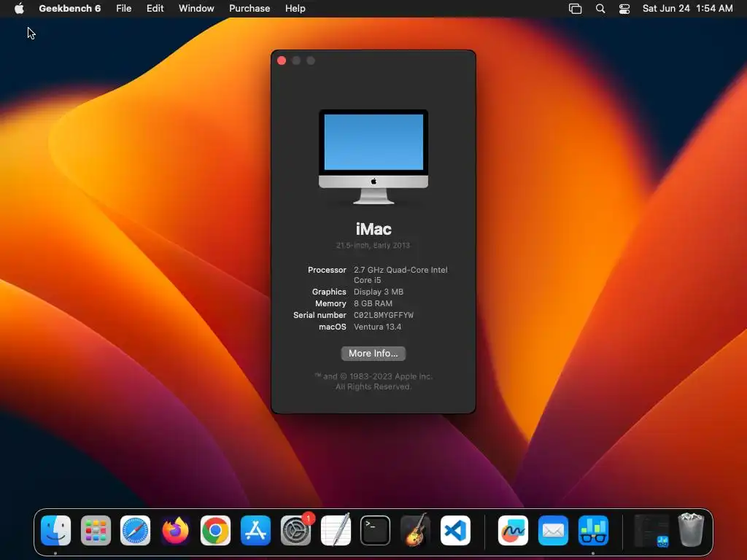Click the Stage Manager icon in menu bar
Screen dimensions: 747x560
point(575,9)
